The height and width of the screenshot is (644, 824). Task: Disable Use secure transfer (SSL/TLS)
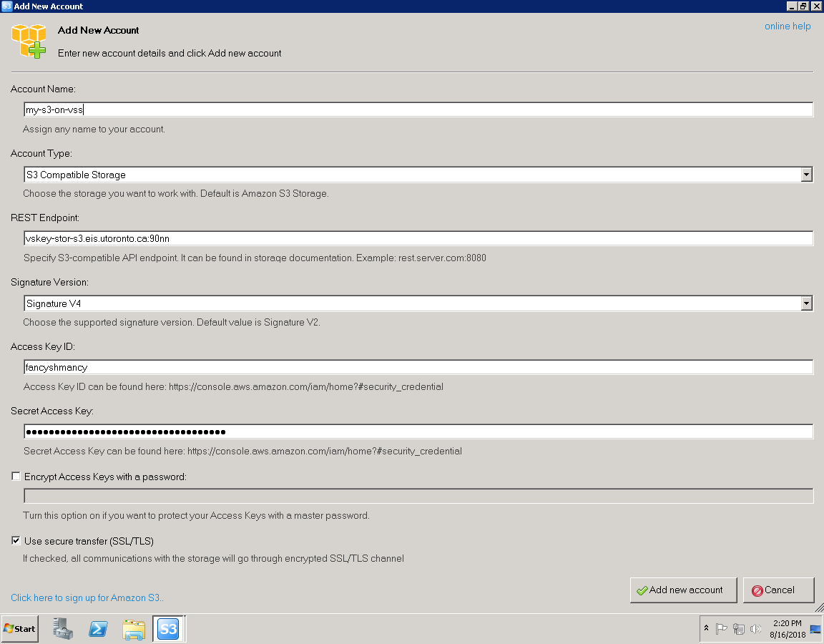(x=15, y=541)
